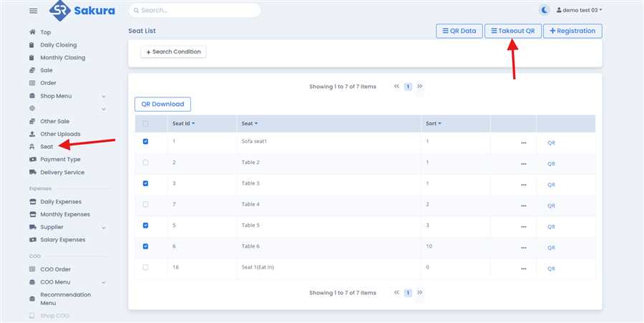This screenshot has height=323, width=644.
Task: Open three-dots actions for Sofa seat1
Action: pyautogui.click(x=523, y=143)
